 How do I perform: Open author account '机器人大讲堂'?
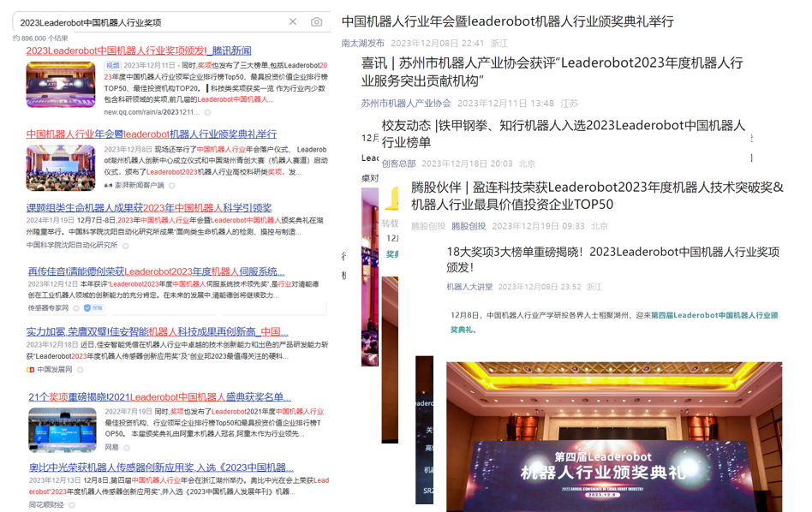point(469,287)
